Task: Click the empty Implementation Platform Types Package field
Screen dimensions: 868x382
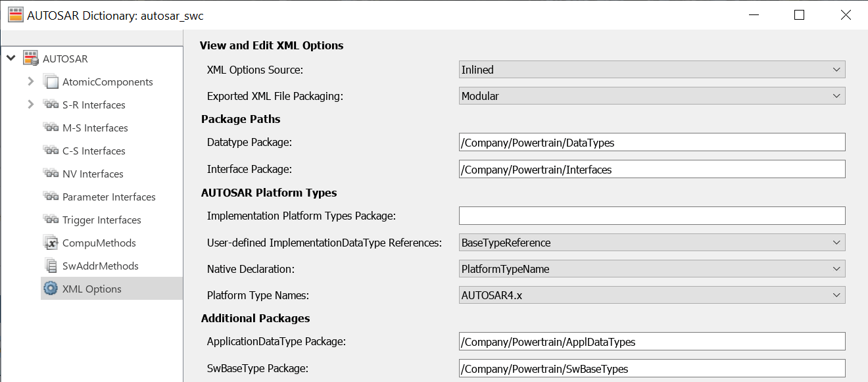Action: click(652, 216)
